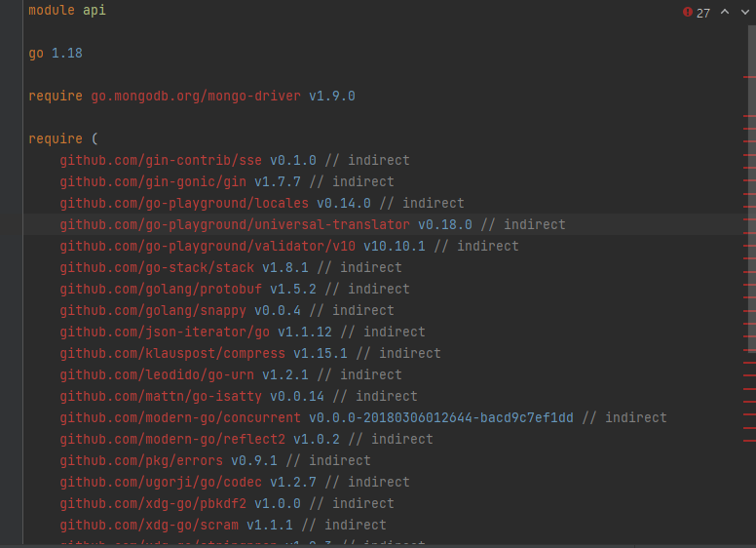Click github.com/leodido/go-urn module path

[x=157, y=374]
